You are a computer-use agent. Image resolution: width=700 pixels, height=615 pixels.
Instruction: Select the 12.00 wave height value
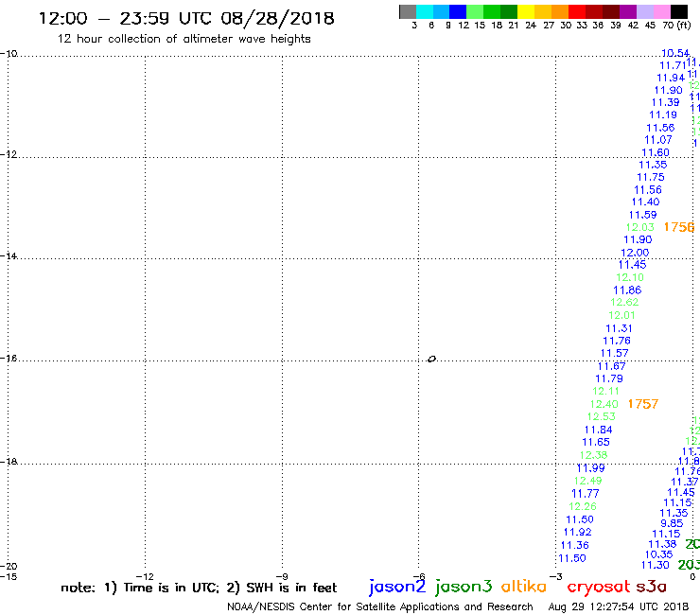coord(635,253)
